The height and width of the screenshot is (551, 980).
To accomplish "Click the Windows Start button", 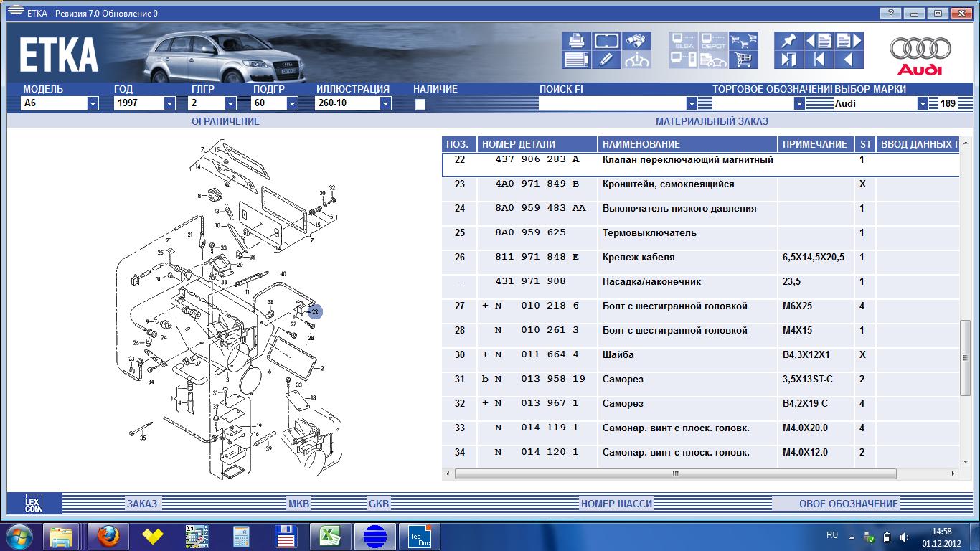I will point(19,536).
